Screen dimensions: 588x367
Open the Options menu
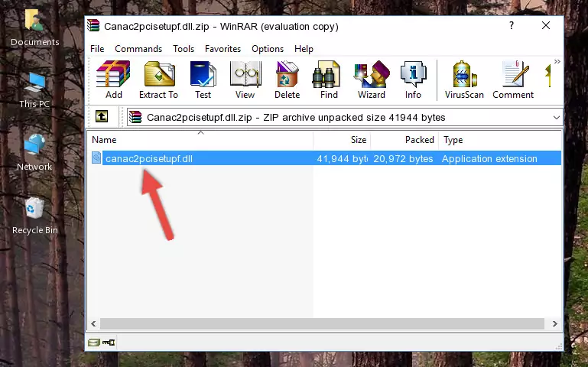click(x=268, y=49)
